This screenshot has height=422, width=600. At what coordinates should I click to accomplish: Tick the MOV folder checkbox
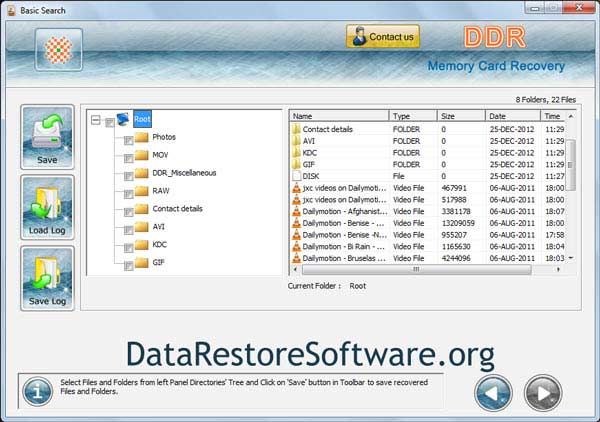(x=129, y=158)
